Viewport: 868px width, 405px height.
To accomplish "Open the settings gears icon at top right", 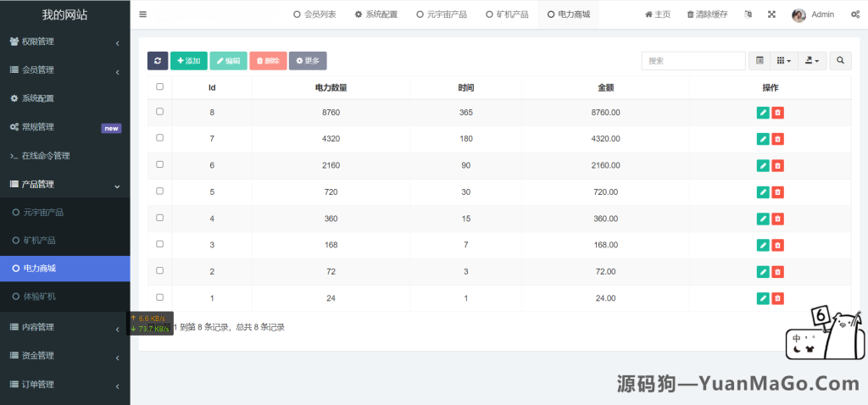I will [x=854, y=14].
